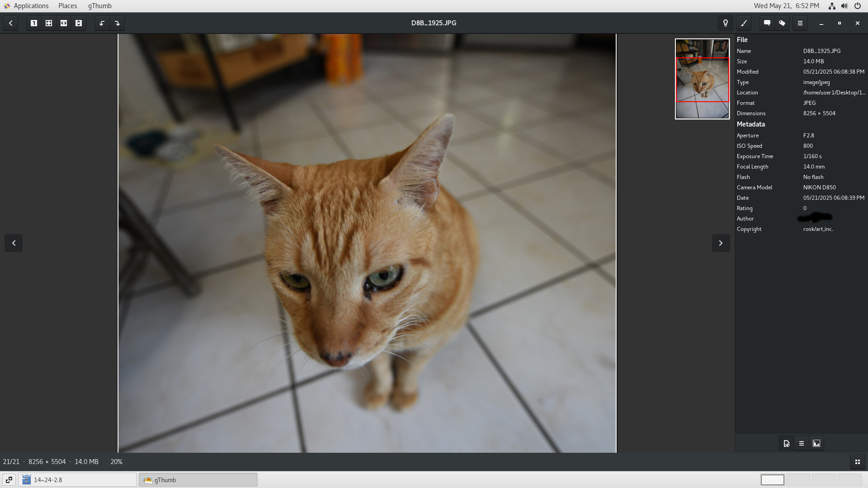
Task: Switch to gThumb taskbar button
Action: [x=198, y=480]
